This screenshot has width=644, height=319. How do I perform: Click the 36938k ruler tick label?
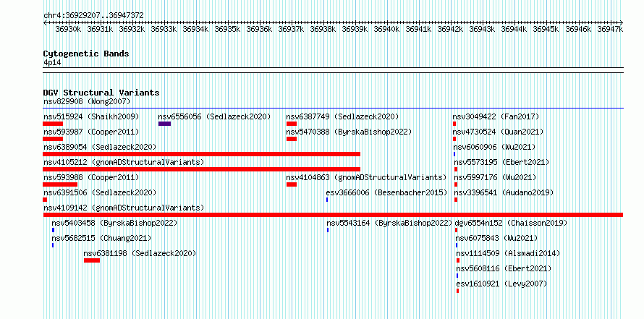[323, 29]
